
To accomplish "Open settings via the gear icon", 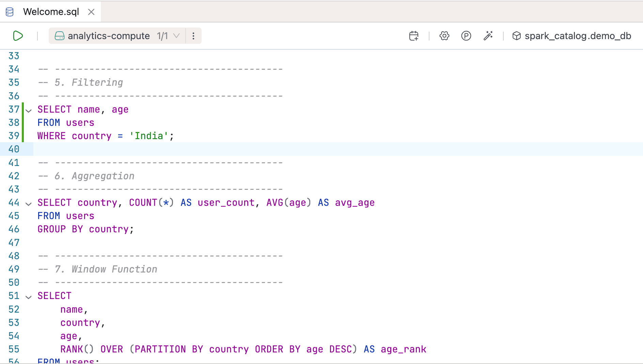I will (444, 35).
